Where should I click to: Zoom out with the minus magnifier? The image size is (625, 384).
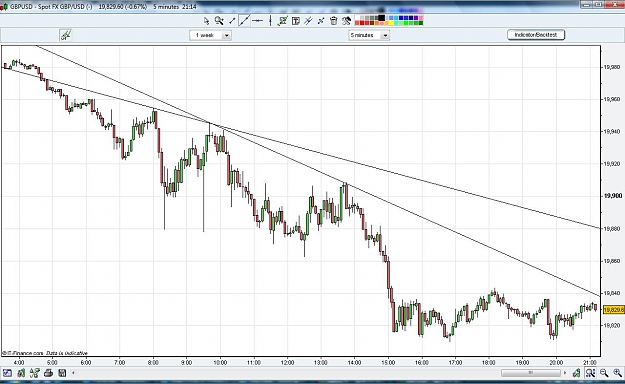pos(604,373)
